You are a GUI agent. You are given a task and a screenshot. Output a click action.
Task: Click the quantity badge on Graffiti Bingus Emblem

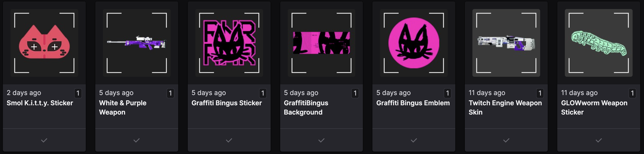click(447, 93)
